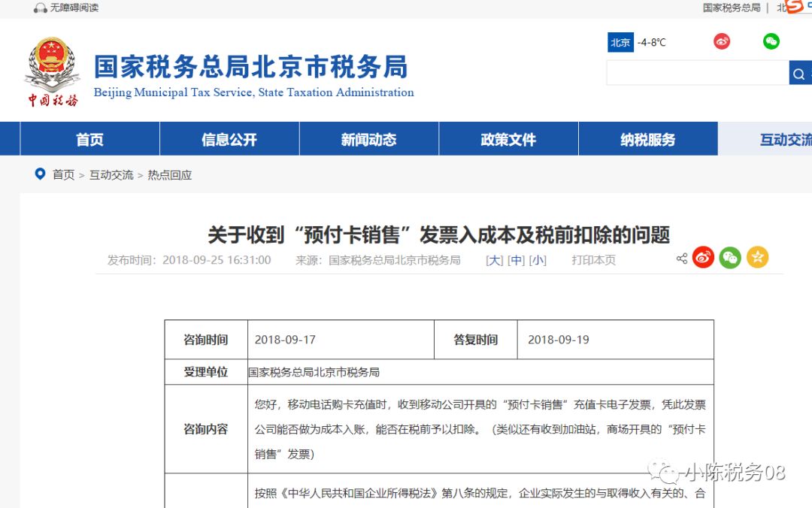Click the source text 来源：国家税务总局北京市税务局
812x508 pixels.
click(x=378, y=260)
